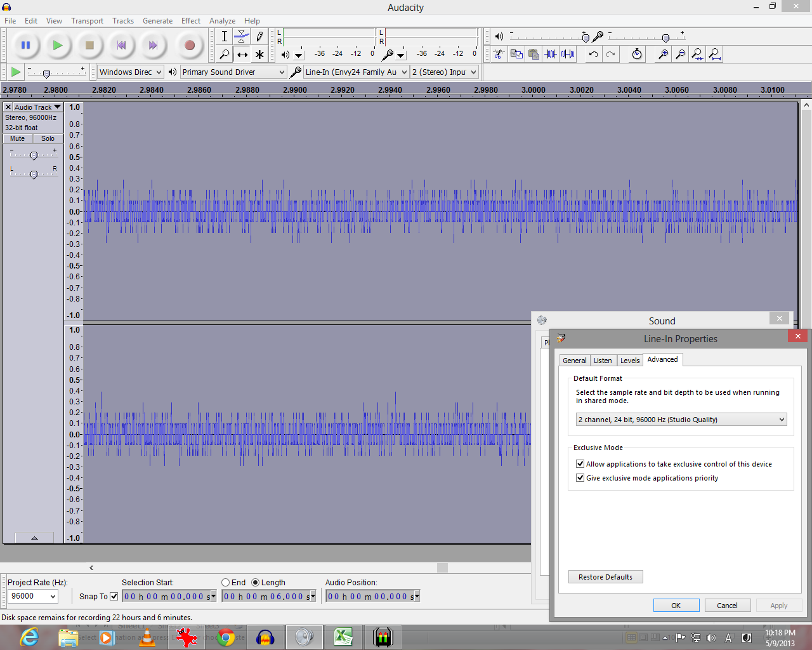812x650 pixels.
Task: Switch to the Listen tab
Action: click(x=603, y=361)
